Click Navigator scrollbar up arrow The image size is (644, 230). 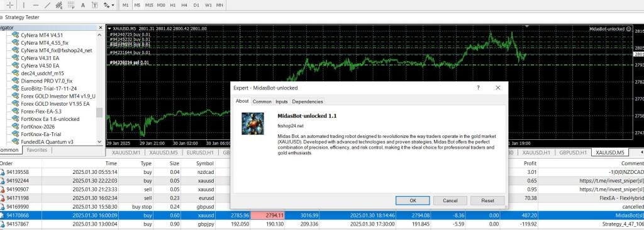coord(99,35)
